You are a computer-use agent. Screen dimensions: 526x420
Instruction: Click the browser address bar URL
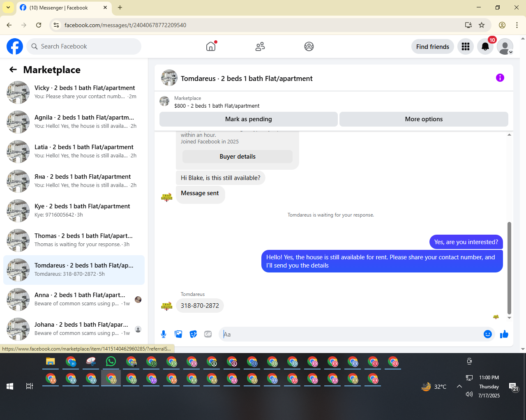coord(125,25)
